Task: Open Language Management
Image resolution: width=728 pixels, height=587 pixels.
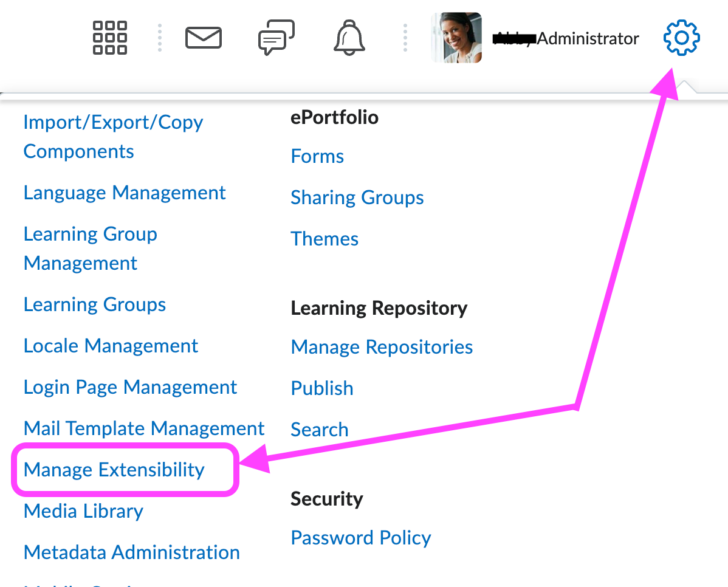Action: pyautogui.click(x=125, y=193)
